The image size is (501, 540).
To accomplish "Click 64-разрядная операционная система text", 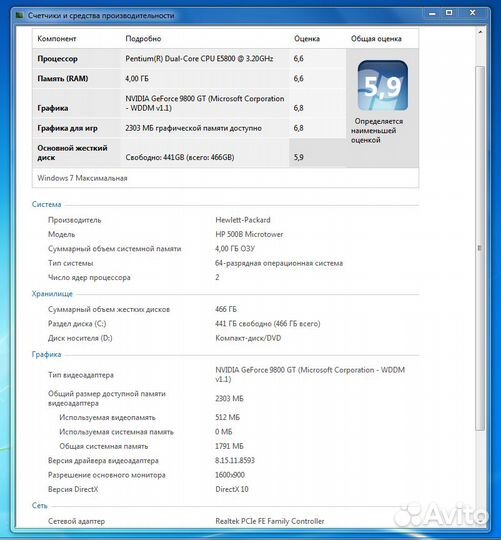I will pos(279,263).
